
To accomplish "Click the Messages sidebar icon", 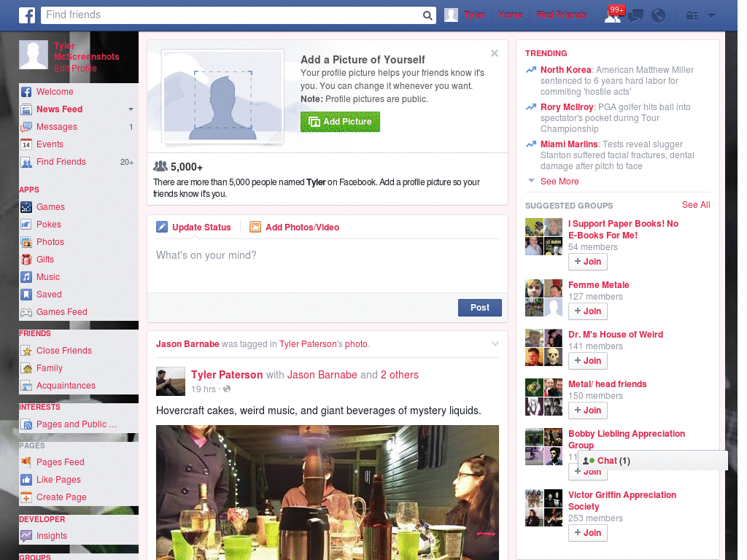I will (26, 127).
